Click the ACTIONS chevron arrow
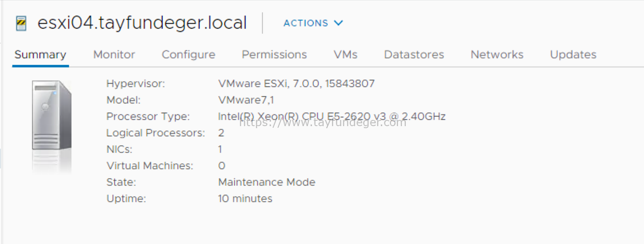This screenshot has width=644, height=244. point(338,23)
